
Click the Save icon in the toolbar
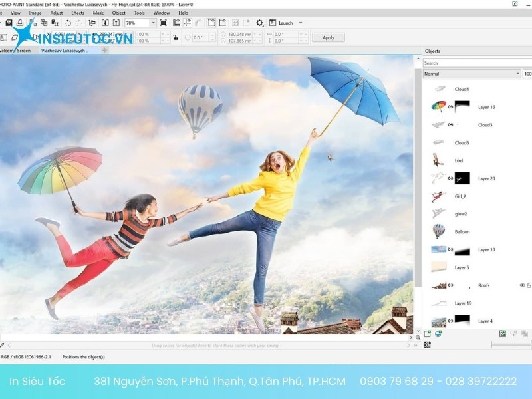(x=9, y=21)
